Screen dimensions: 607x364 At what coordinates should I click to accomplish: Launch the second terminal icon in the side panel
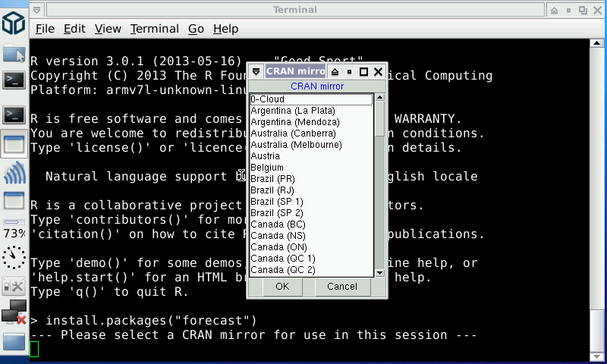coord(14,115)
